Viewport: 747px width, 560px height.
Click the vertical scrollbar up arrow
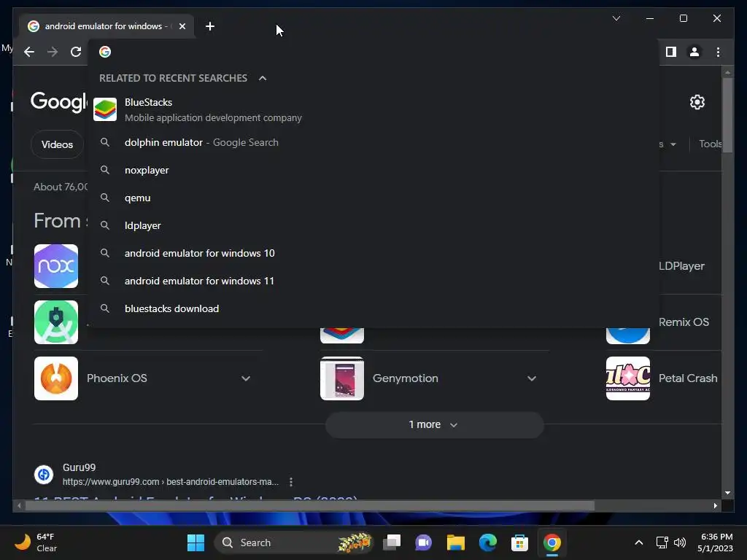coord(727,72)
